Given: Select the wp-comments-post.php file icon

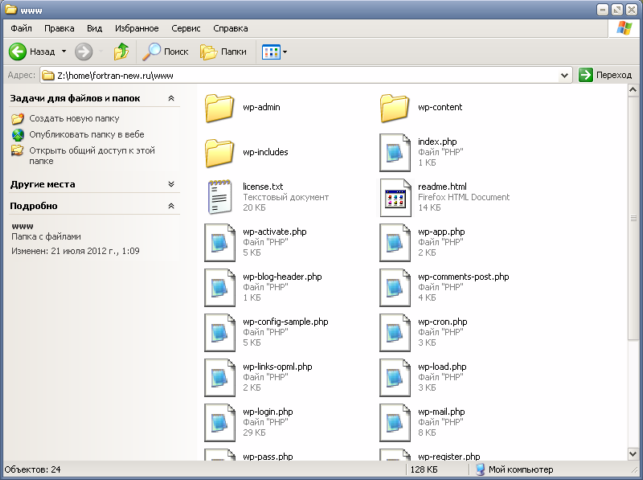Looking at the screenshot, I should coord(395,288).
